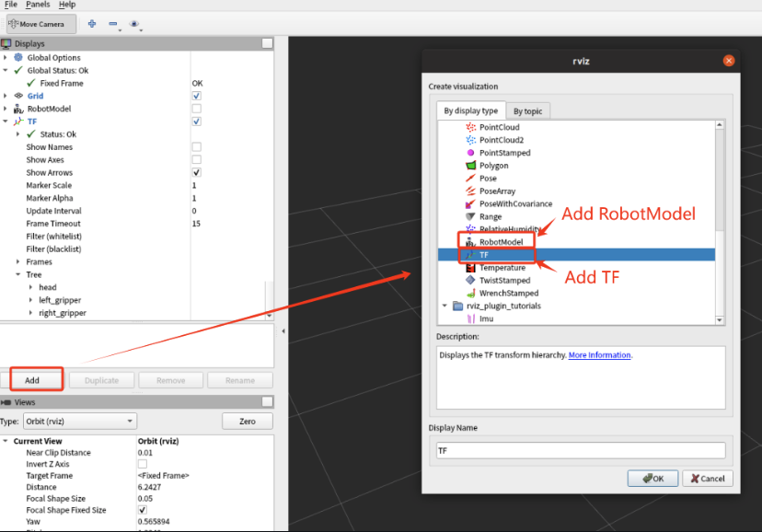Click the Move Camera tool
This screenshot has height=532, width=762.
click(x=35, y=24)
